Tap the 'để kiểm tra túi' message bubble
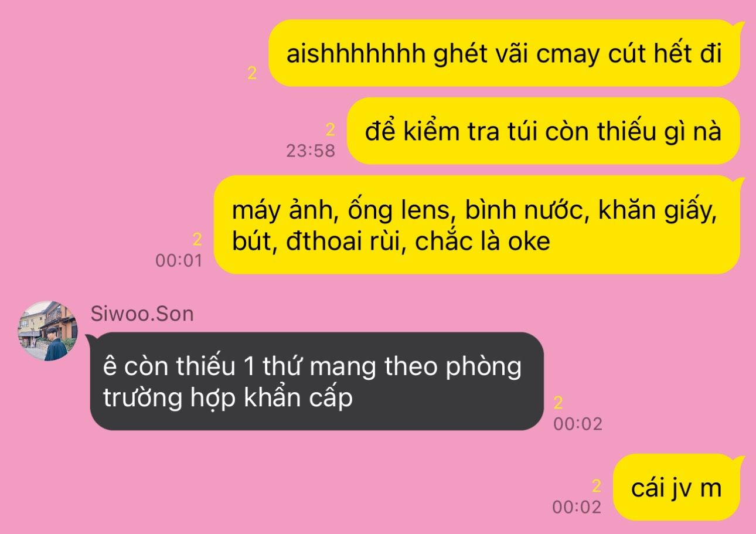 click(543, 131)
